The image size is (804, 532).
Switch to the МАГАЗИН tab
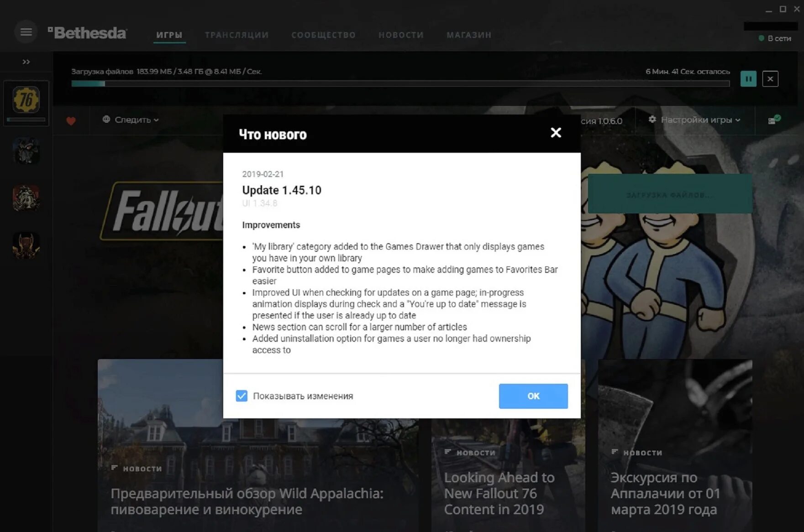468,35
